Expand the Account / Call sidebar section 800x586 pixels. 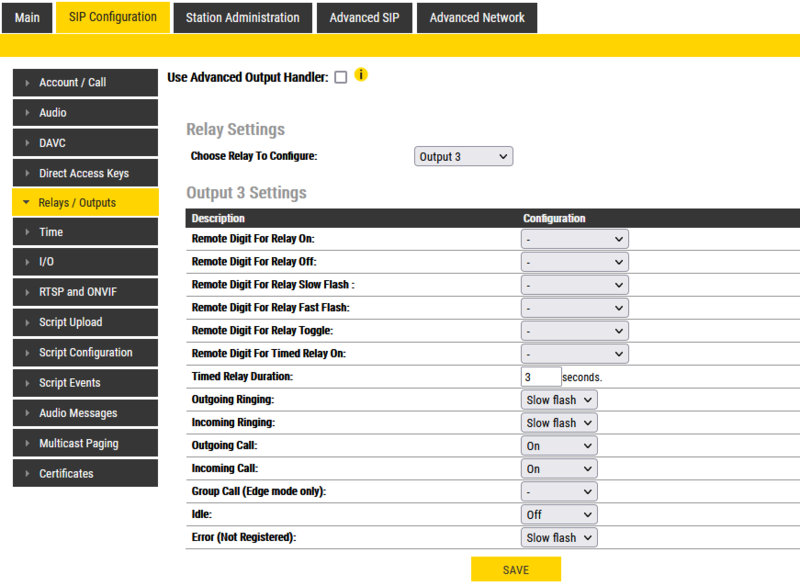click(x=85, y=82)
